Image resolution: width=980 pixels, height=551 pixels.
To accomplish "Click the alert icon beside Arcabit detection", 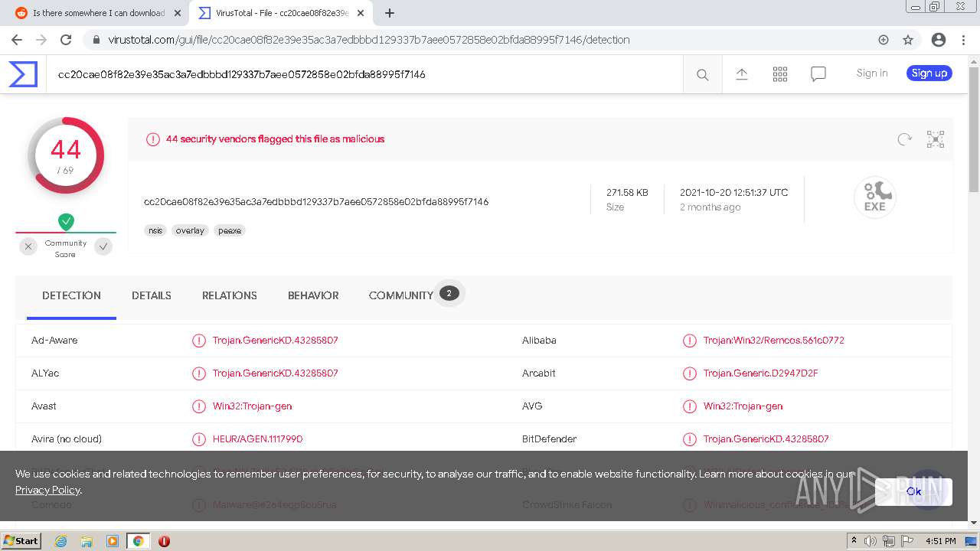I will coord(689,373).
